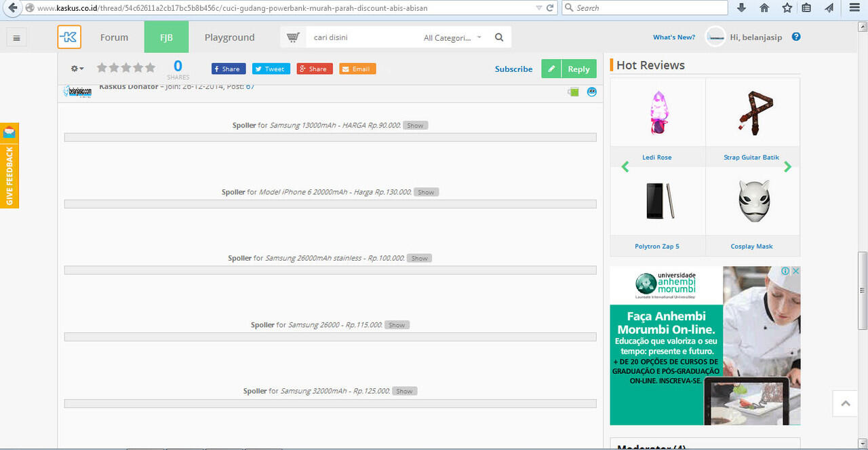Show spoiler for Model iPhone 6 20000mAh
868x450 pixels.
pos(426,192)
